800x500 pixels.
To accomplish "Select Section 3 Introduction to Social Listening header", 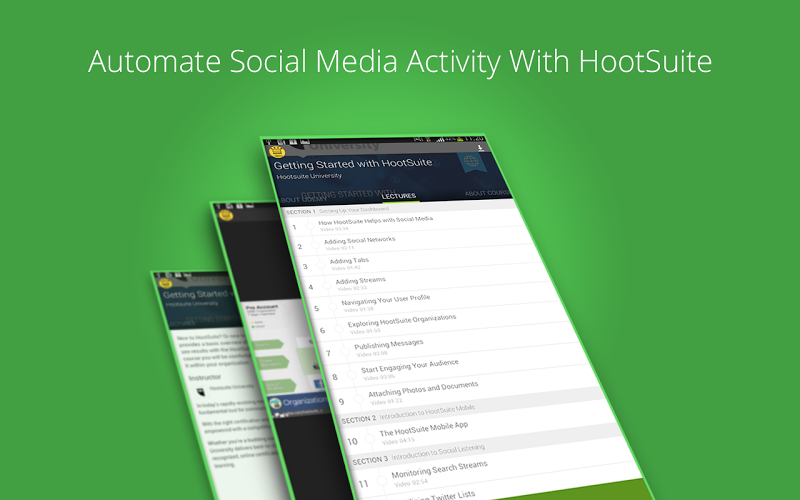I will click(x=418, y=455).
